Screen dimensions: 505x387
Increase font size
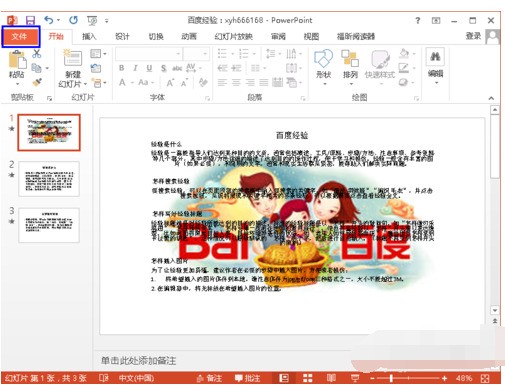pyautogui.click(x=170, y=82)
